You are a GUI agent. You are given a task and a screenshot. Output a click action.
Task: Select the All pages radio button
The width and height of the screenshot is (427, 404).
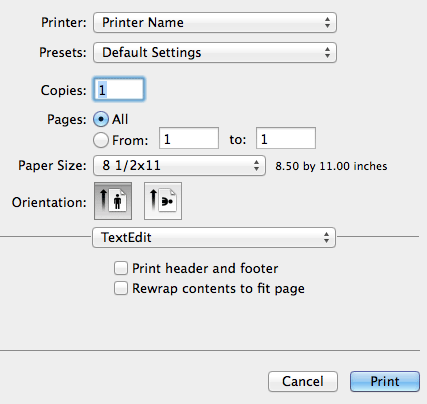pos(101,119)
